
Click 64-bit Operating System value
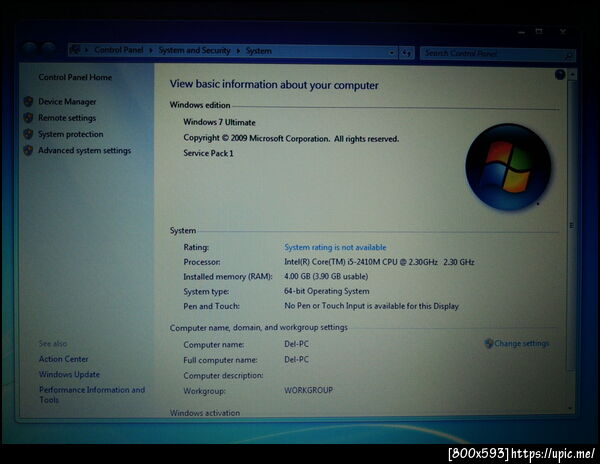pos(326,291)
